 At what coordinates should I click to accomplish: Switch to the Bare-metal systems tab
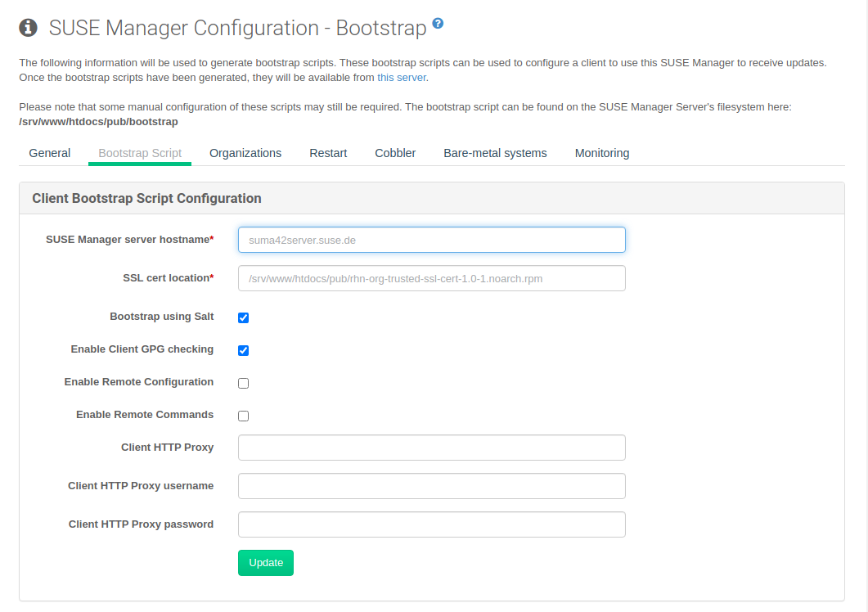[x=495, y=153]
